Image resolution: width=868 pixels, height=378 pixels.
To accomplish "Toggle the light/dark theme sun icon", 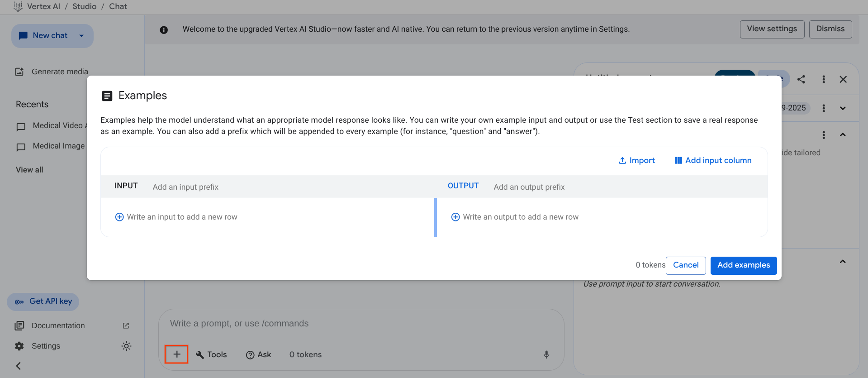I will [x=126, y=346].
